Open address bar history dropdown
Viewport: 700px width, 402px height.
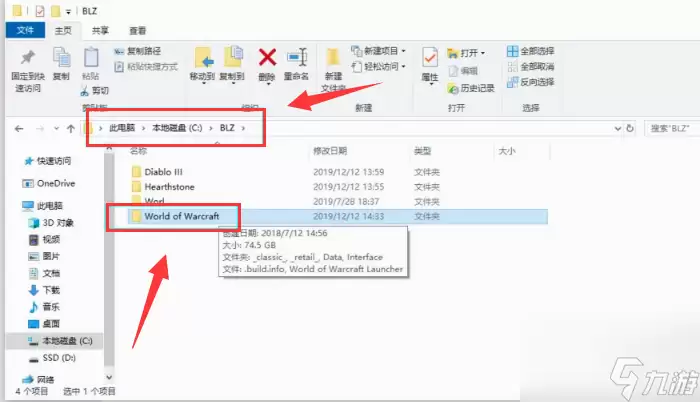(x=618, y=129)
